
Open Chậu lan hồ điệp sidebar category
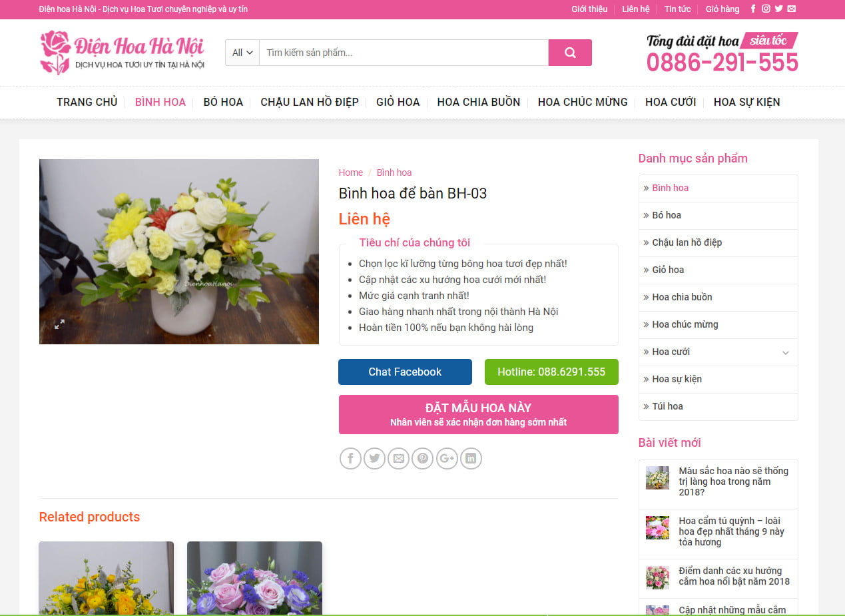687,242
